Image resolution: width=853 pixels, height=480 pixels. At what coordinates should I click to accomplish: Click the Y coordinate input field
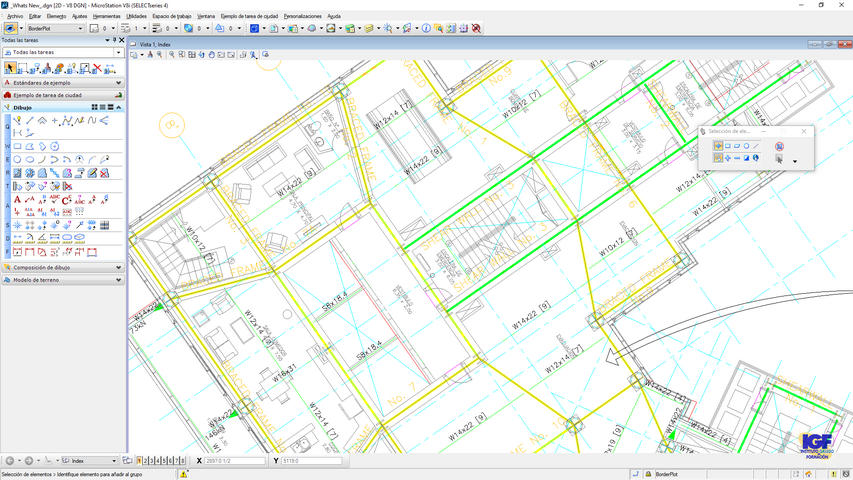312,461
